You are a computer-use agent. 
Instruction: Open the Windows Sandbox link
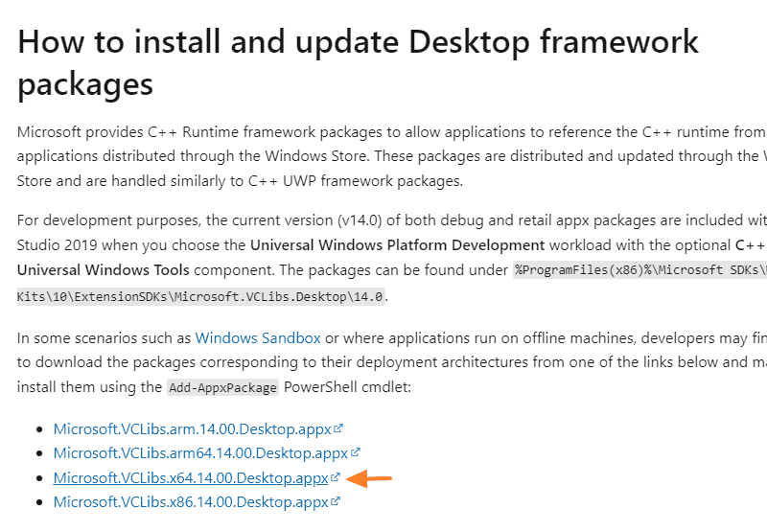[x=258, y=337]
